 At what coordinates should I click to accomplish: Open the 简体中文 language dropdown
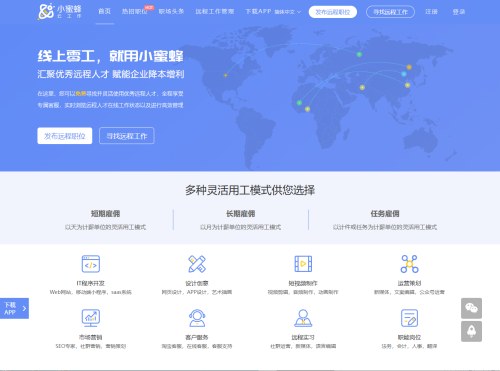(x=288, y=12)
